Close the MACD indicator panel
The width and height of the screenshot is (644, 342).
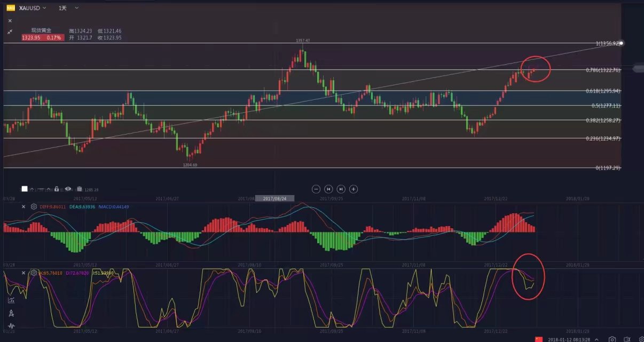point(23,206)
